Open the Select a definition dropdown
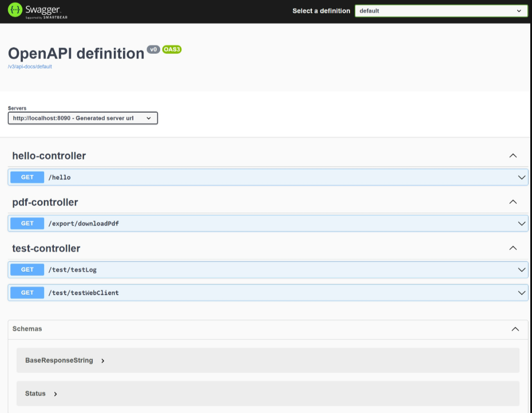The width and height of the screenshot is (532, 413). (x=440, y=11)
